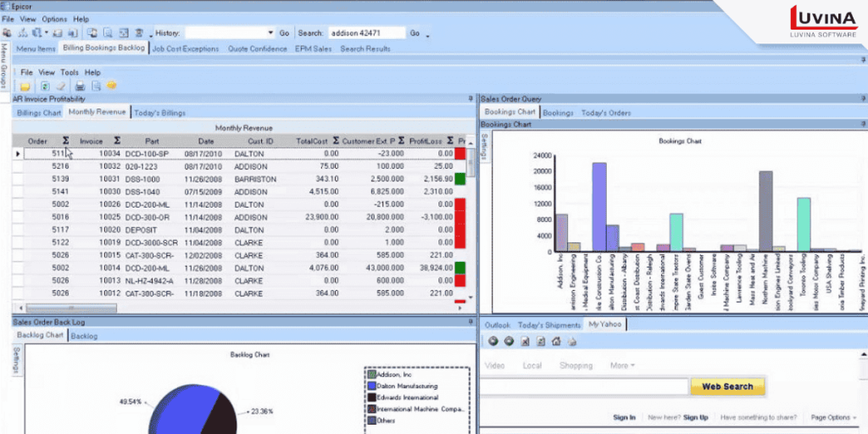Open the History dropdown list
The height and width of the screenshot is (434, 868).
(x=270, y=33)
